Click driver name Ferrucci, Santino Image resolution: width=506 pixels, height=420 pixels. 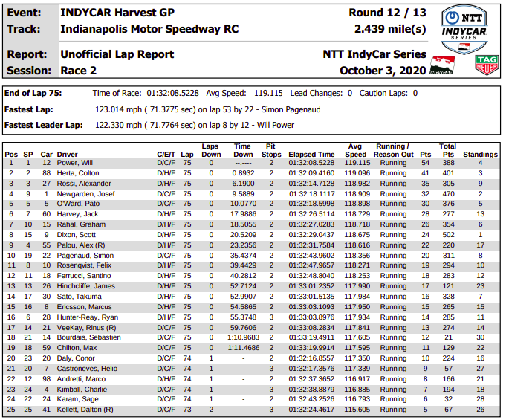(x=84, y=276)
